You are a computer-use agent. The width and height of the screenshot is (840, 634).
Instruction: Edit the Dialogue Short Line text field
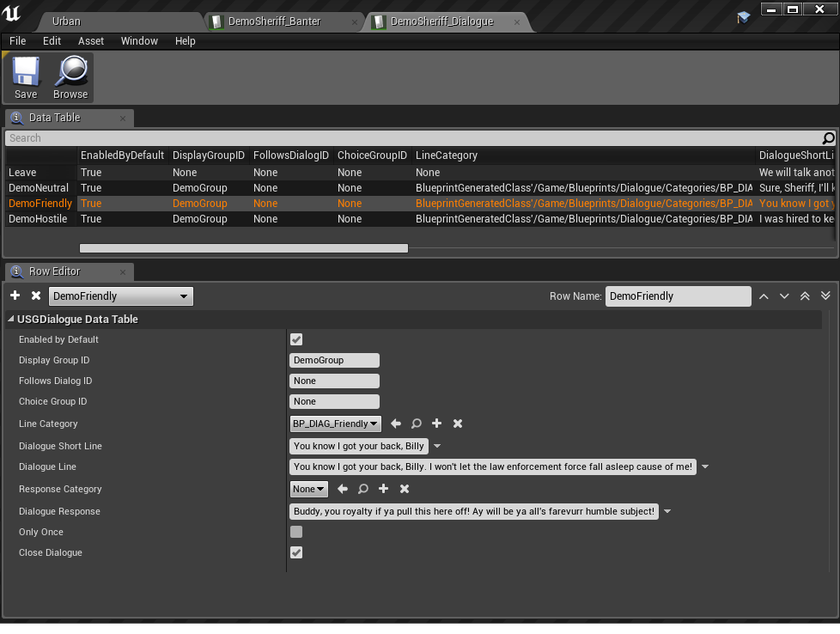pyautogui.click(x=359, y=446)
